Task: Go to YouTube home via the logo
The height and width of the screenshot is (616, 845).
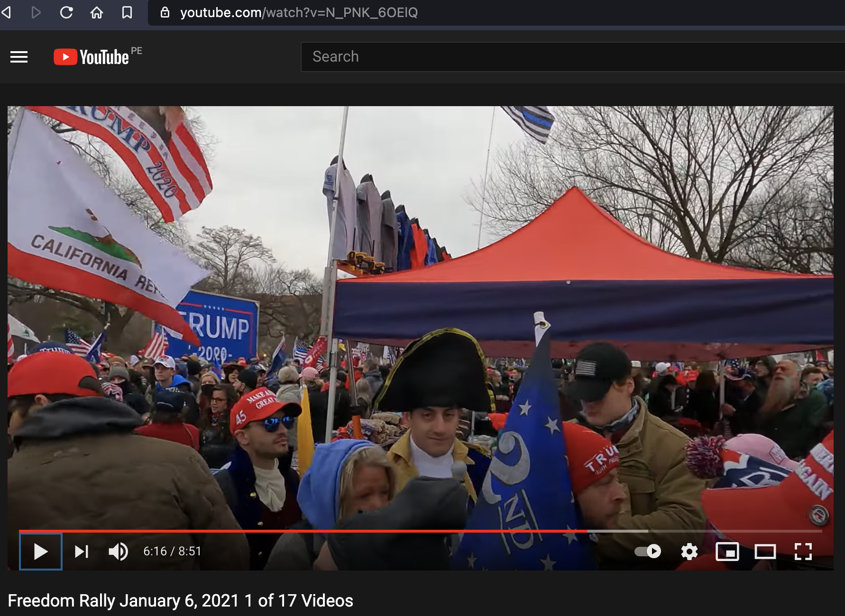Action: point(92,57)
